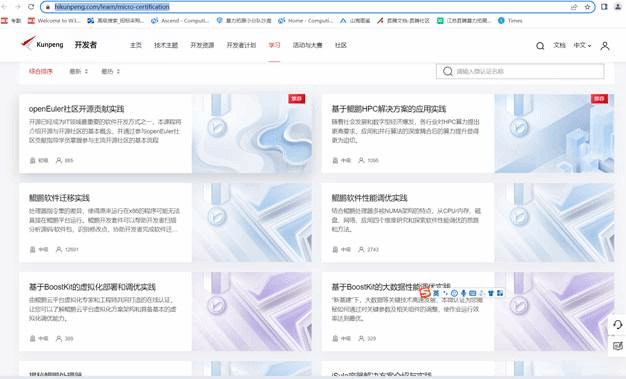
Task: Open the openEuler社区开源贡献实践 course title
Action: coord(77,109)
